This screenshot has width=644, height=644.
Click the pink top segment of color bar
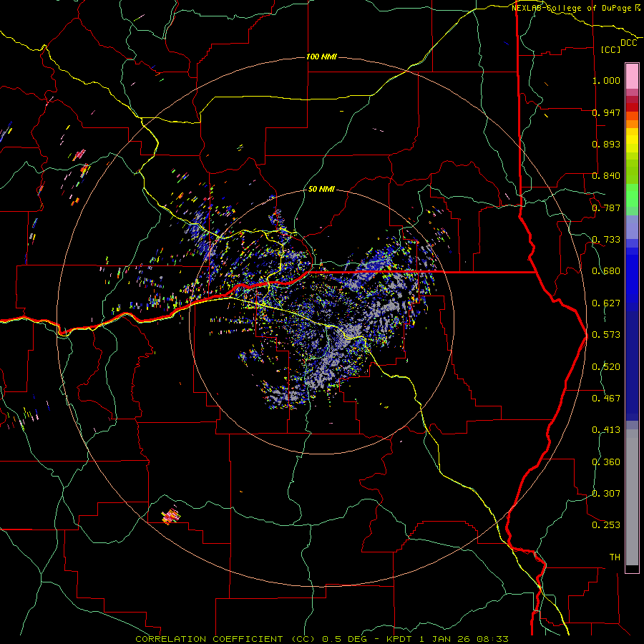[632, 77]
